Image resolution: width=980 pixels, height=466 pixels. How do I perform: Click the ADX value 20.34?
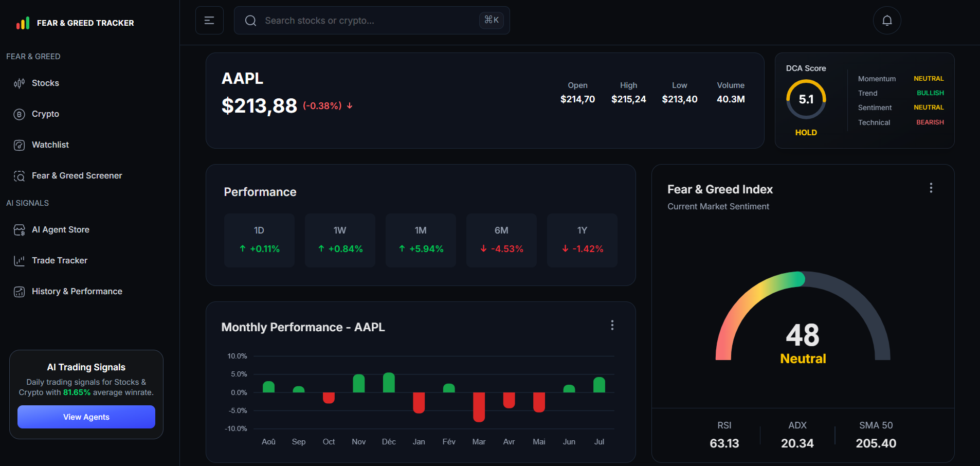pos(797,443)
